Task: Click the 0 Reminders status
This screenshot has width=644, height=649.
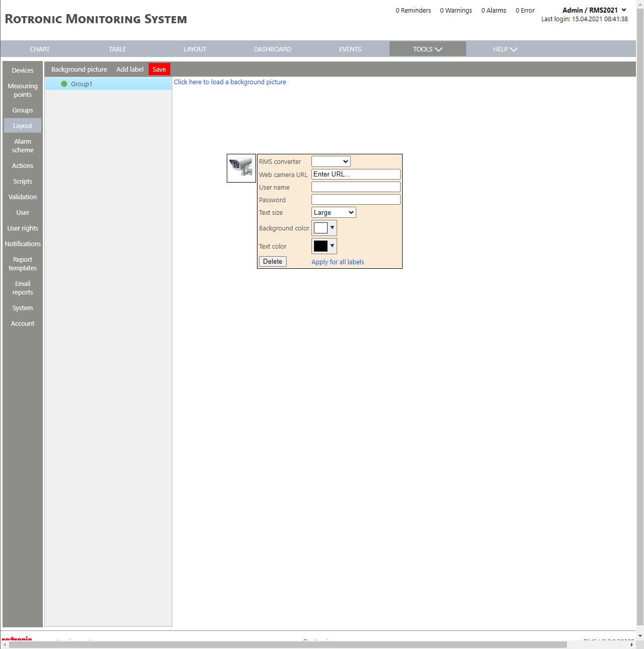Action: pos(413,10)
